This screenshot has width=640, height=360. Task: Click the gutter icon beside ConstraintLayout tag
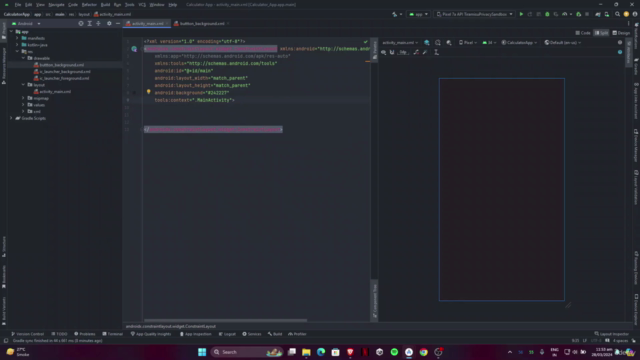pyautogui.click(x=134, y=49)
